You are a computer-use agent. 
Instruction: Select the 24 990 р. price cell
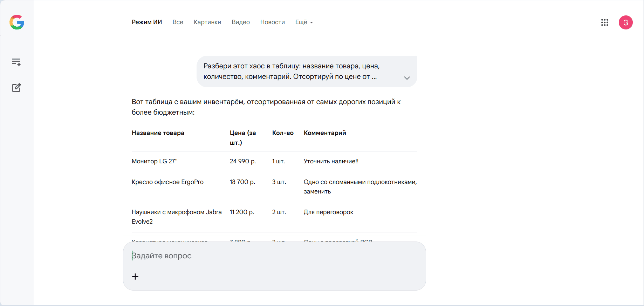[x=243, y=161]
